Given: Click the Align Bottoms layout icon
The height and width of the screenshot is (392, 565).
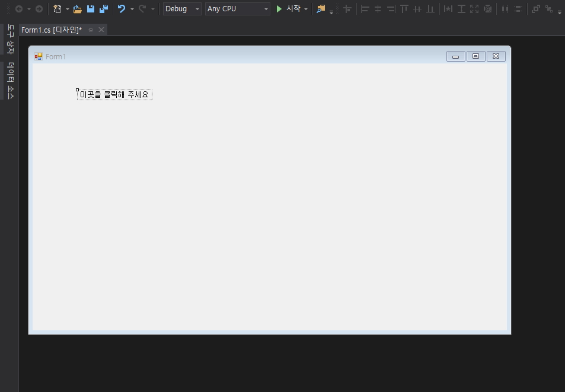Looking at the screenshot, I should click(430, 9).
